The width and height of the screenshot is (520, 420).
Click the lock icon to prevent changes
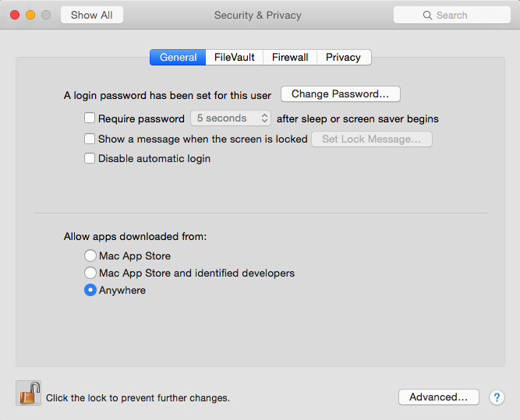point(29,394)
